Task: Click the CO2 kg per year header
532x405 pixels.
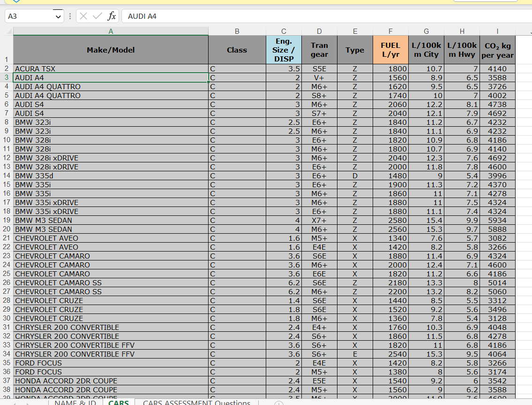Action: pyautogui.click(x=497, y=50)
